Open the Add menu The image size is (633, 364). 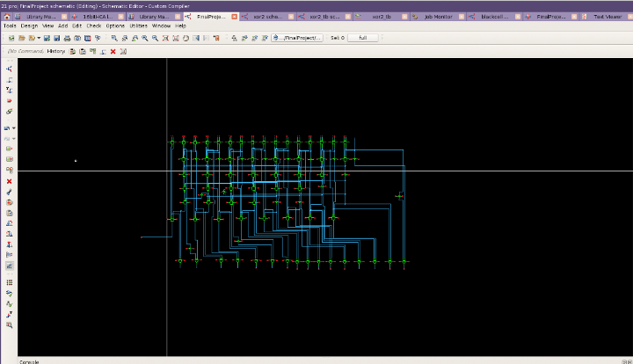coord(63,25)
